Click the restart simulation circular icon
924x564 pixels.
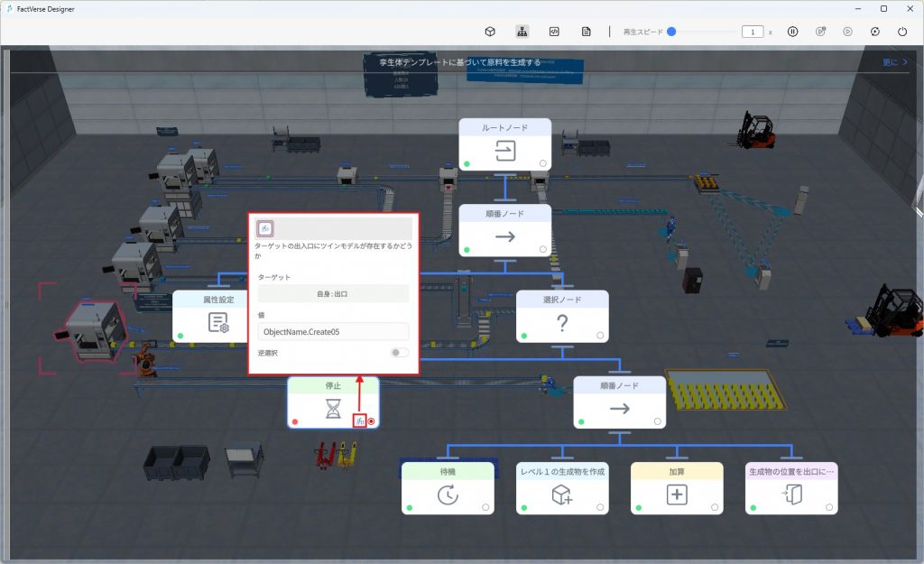pyautogui.click(x=874, y=32)
